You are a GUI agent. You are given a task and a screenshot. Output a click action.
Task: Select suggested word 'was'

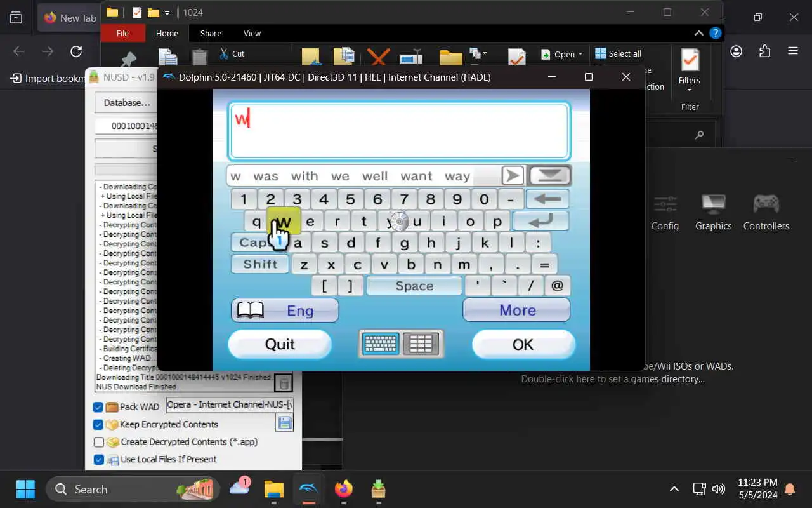point(266,176)
